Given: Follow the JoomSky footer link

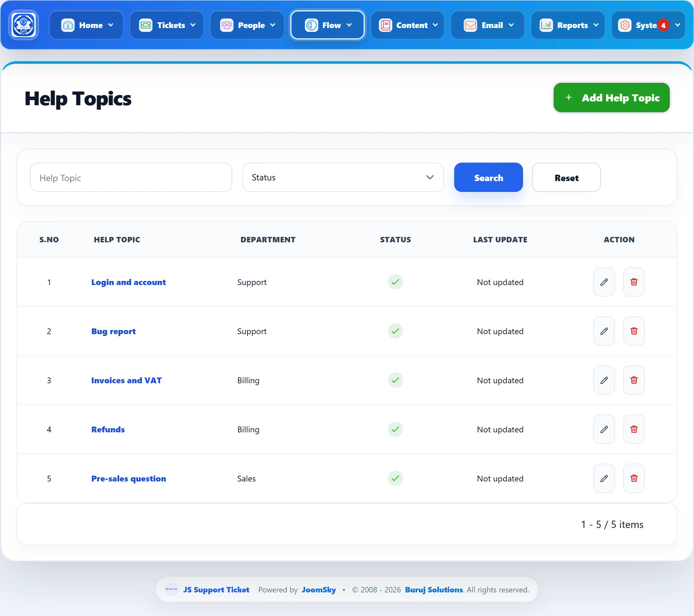Looking at the screenshot, I should pyautogui.click(x=319, y=590).
